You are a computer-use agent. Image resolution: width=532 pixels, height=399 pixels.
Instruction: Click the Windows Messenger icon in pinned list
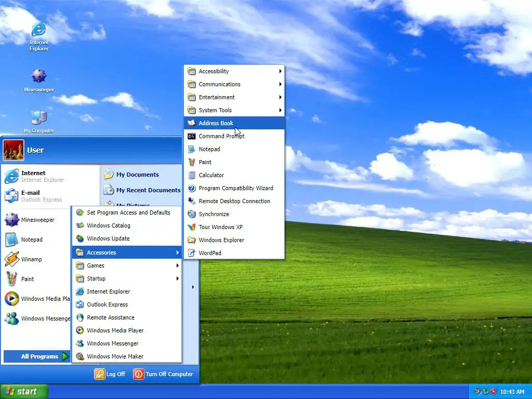[x=11, y=318]
